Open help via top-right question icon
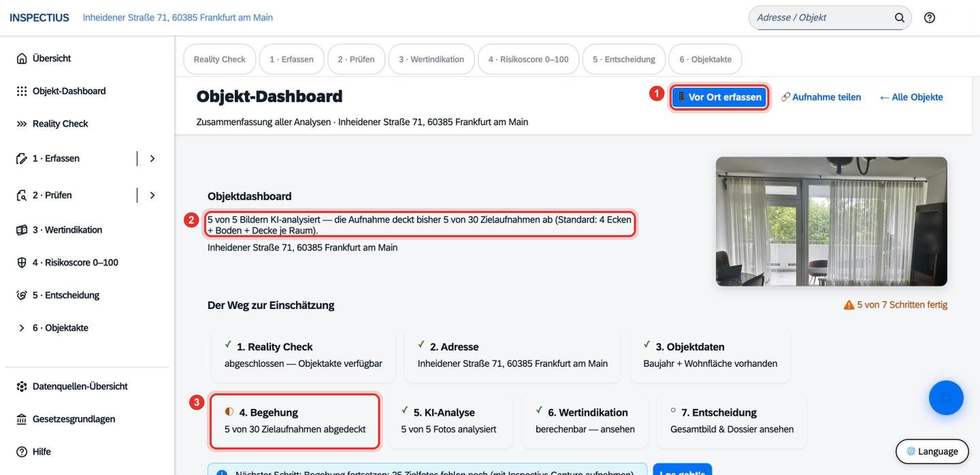Screen dimensions: 980x475 point(930,18)
